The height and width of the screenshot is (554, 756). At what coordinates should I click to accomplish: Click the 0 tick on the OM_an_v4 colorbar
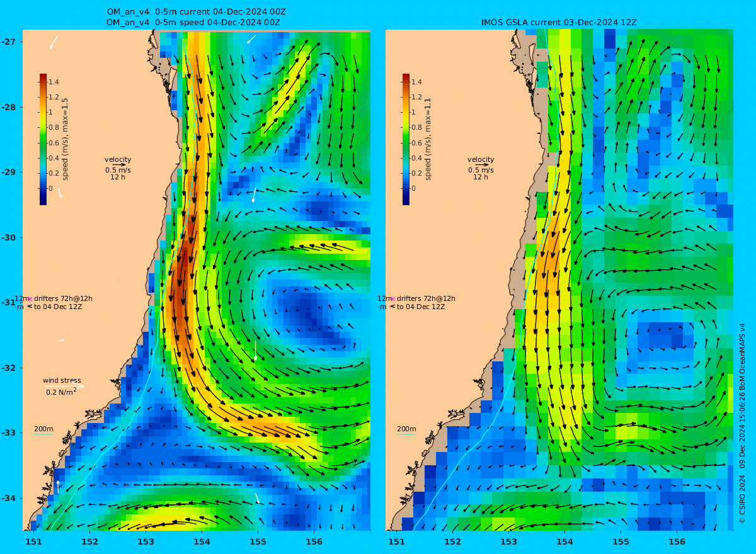[x=50, y=188]
